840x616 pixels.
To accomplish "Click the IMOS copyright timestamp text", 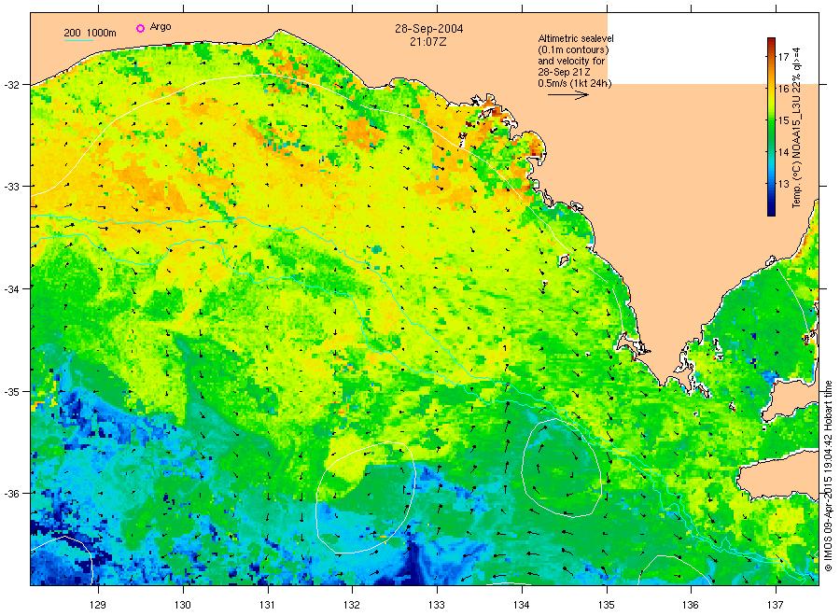I will (828, 476).
